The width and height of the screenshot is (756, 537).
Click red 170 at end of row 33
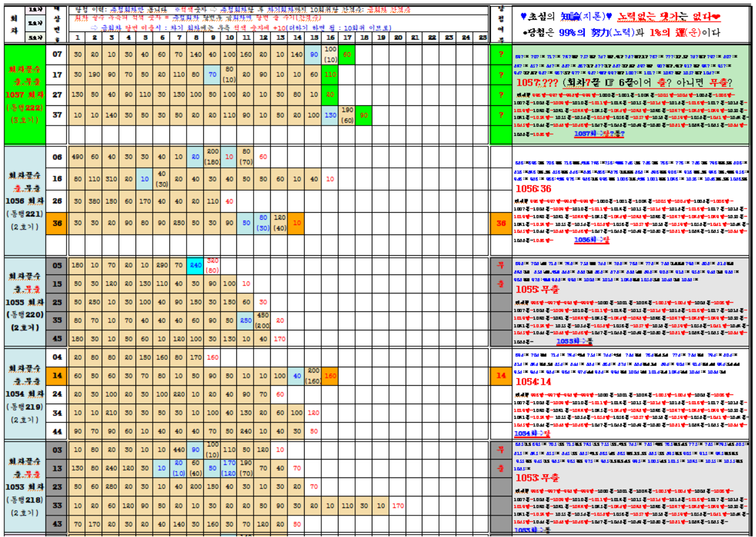pos(398,506)
